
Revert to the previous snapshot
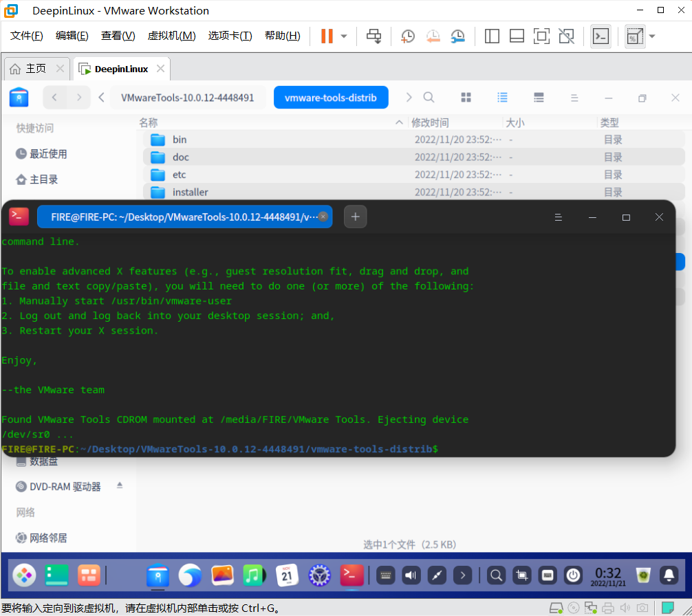click(x=433, y=36)
